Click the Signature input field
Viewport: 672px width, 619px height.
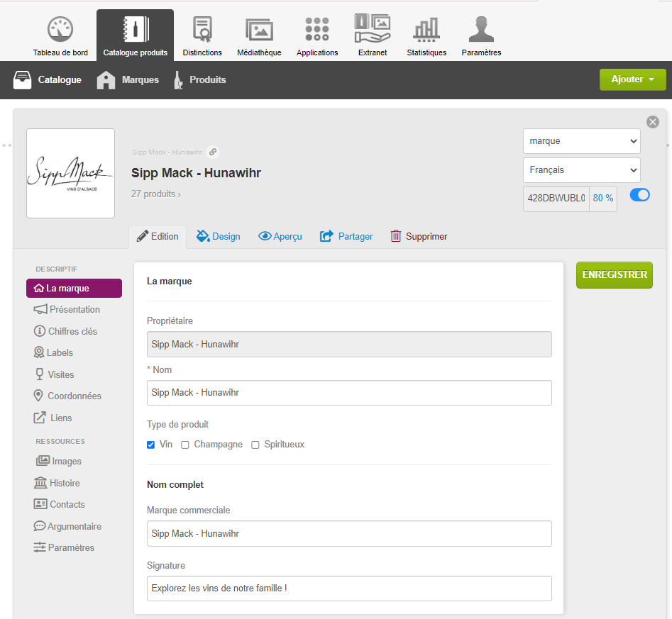[x=349, y=589]
